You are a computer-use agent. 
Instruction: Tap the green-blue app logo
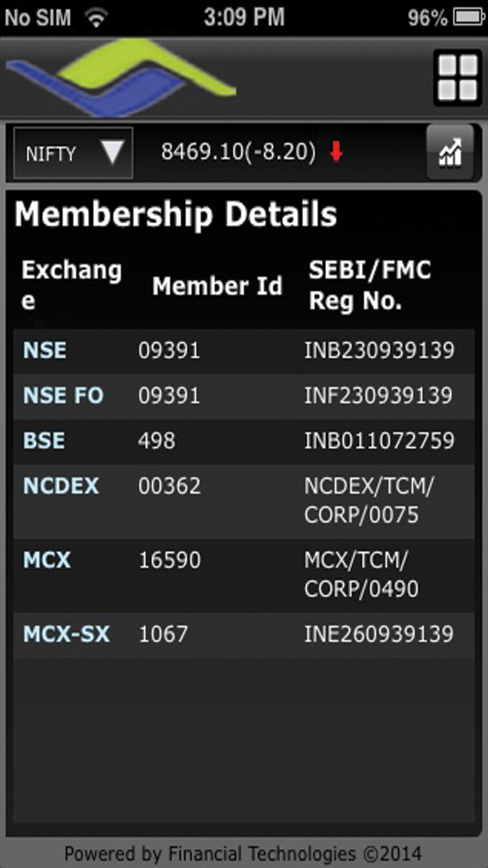point(122,77)
